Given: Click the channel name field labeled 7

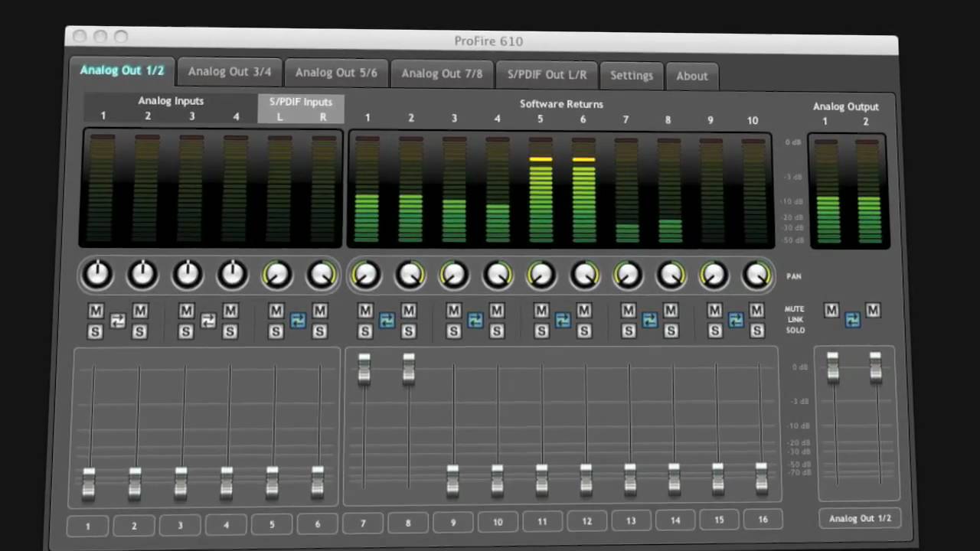Looking at the screenshot, I should (363, 523).
